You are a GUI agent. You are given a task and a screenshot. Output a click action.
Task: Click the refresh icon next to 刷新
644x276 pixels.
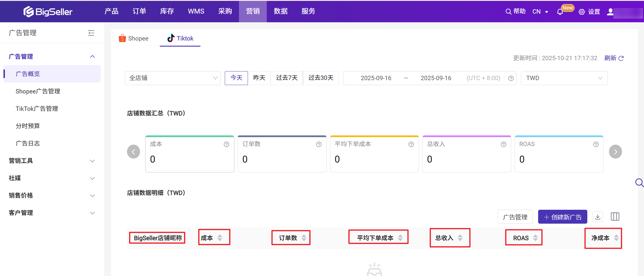(621, 58)
